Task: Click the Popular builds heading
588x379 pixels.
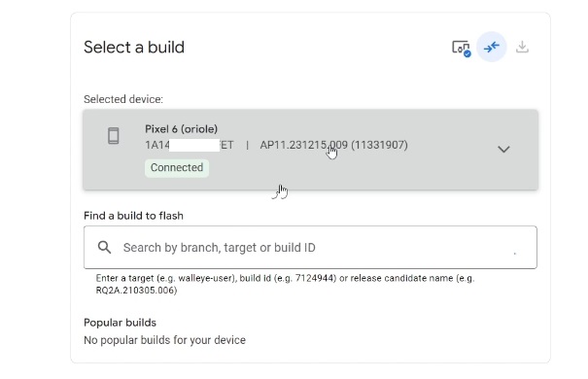Action: click(x=120, y=323)
